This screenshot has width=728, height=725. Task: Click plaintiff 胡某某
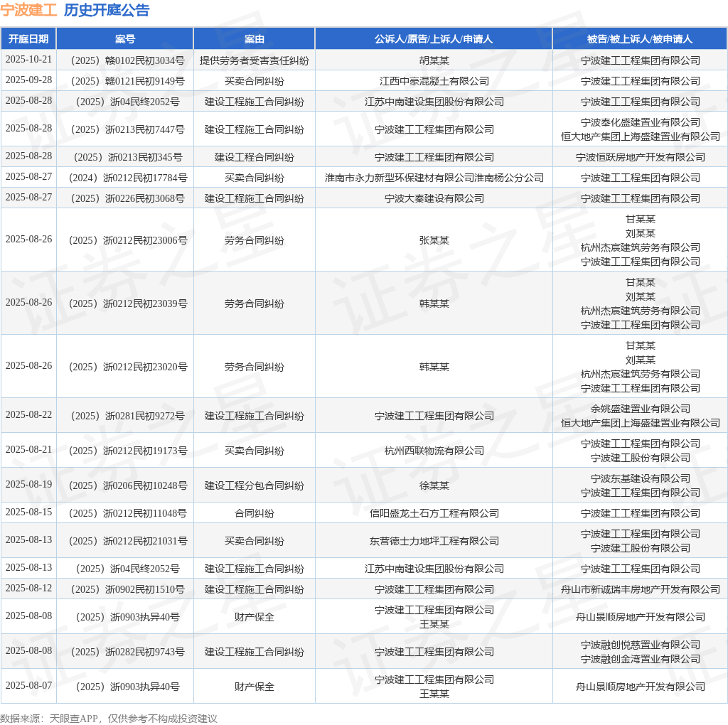(434, 60)
